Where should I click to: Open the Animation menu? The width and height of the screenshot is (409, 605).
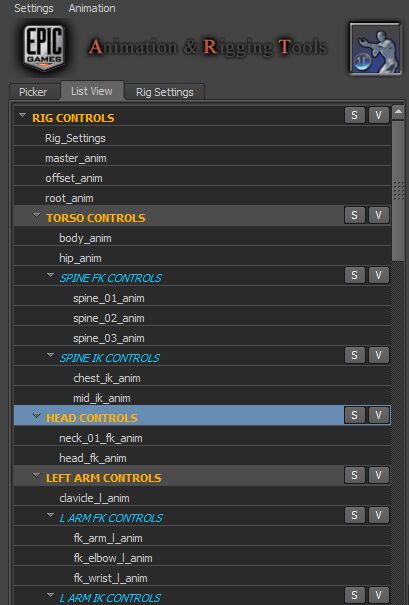92,8
